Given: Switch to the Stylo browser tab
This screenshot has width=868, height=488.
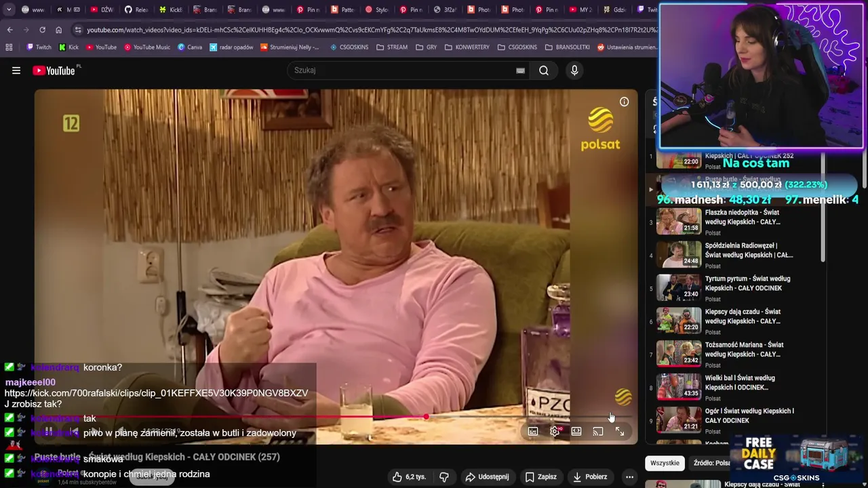Looking at the screenshot, I should [377, 10].
